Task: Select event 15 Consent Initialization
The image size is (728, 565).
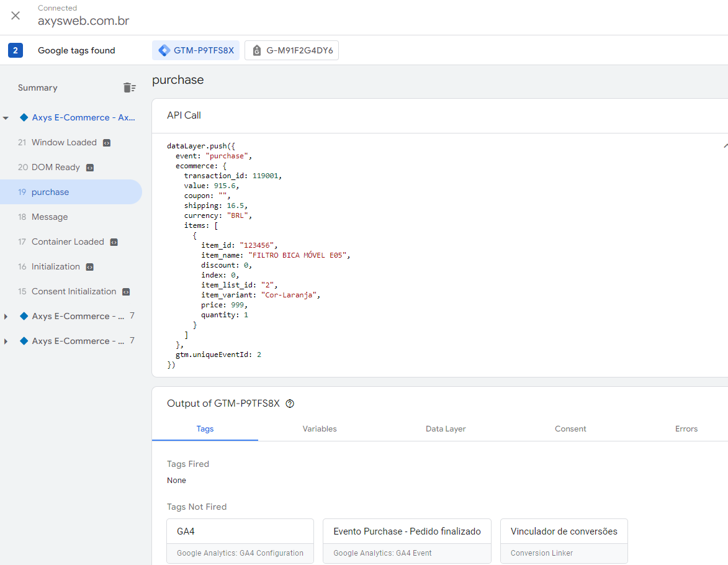Action: click(x=67, y=291)
